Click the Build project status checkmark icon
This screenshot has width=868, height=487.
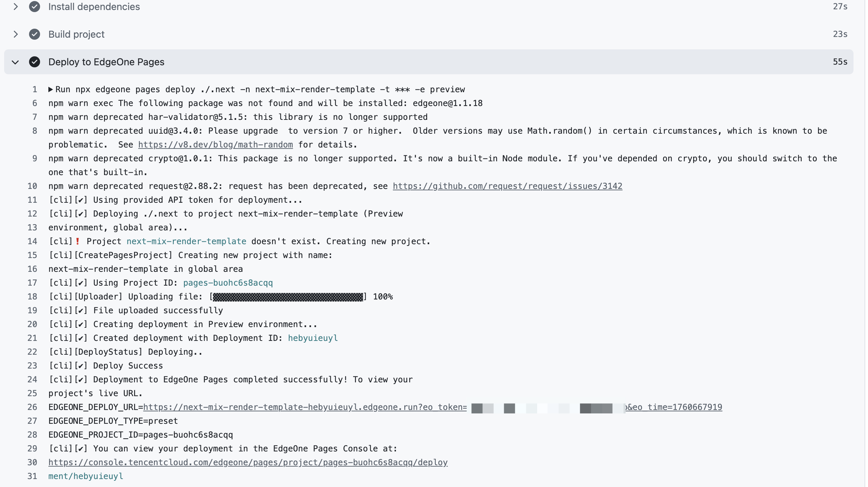(35, 34)
